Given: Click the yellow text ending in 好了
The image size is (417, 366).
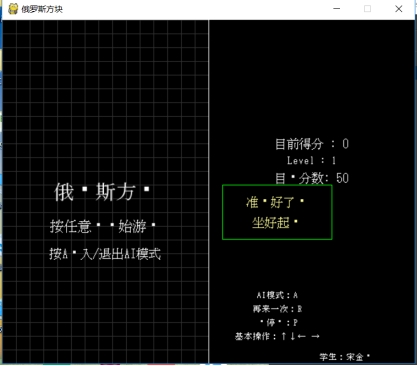Looking at the screenshot, I should pos(275,202).
